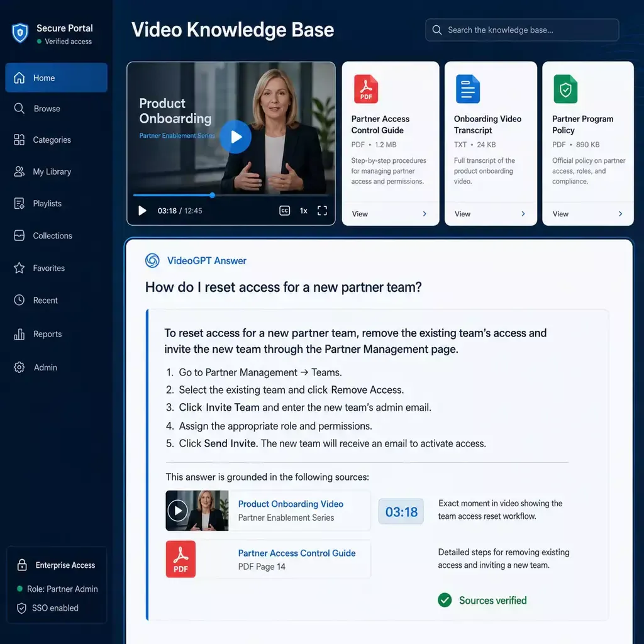Click the question heading 'How do I reset access'
This screenshot has width=644, height=644.
[284, 287]
